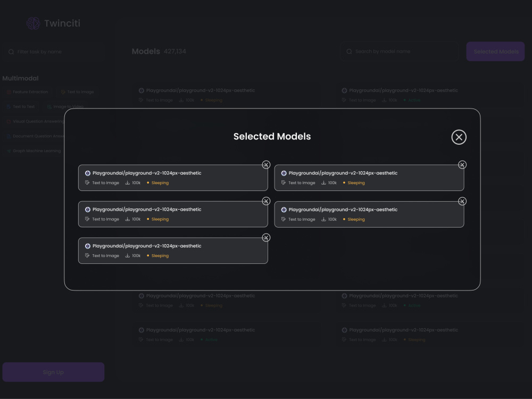Click the Multimodal section heading
Screen dimensions: 532x399
coord(20,78)
